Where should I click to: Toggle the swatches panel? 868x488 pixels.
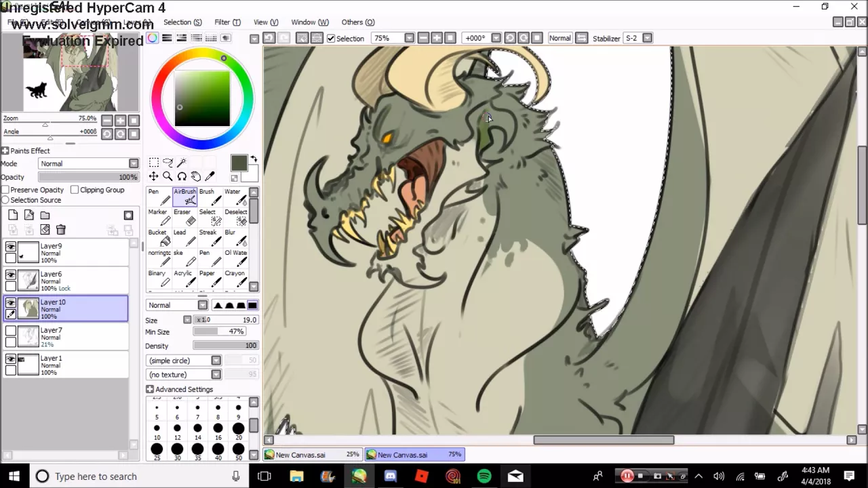(211, 38)
